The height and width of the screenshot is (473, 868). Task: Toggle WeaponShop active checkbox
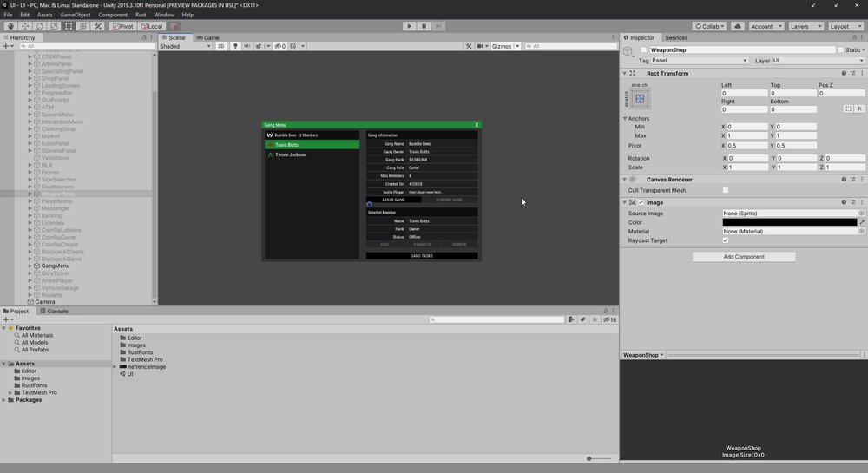(x=643, y=49)
